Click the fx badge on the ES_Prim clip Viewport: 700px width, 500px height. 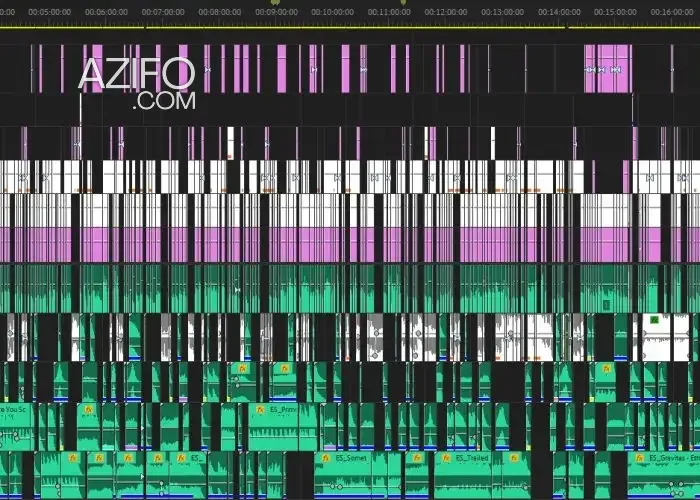click(x=260, y=409)
